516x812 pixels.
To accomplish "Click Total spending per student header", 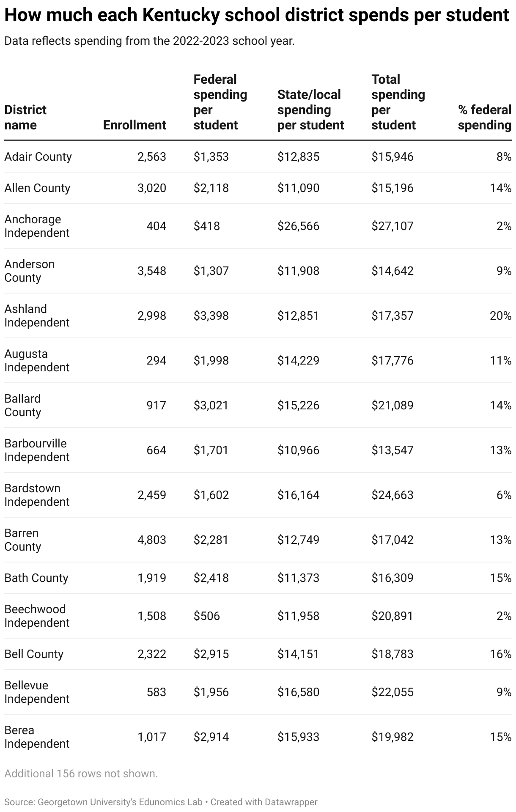I will [398, 102].
